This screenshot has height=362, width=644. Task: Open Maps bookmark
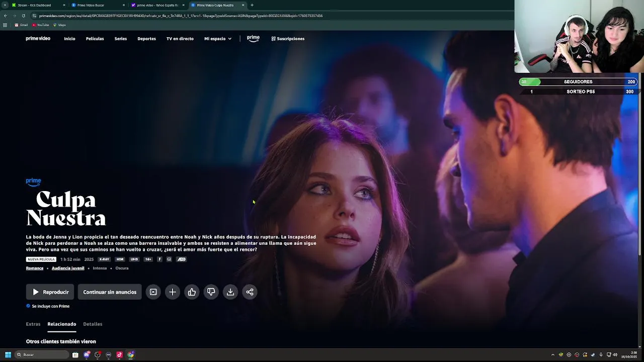(x=59, y=25)
